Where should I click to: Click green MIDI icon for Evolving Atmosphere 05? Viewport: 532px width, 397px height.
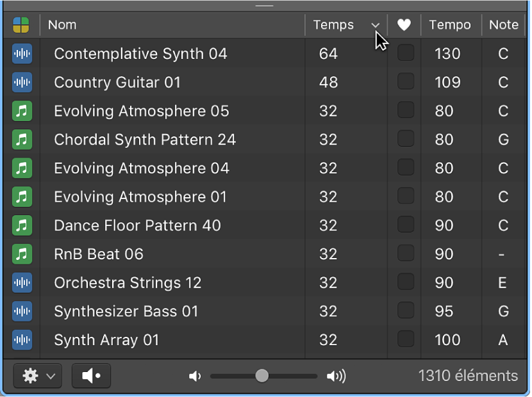point(22,111)
